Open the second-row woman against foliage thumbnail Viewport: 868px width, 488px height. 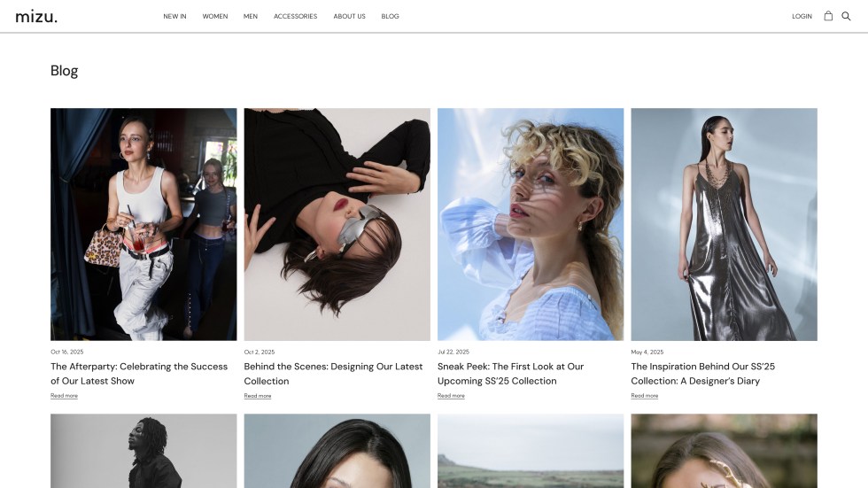click(725, 451)
